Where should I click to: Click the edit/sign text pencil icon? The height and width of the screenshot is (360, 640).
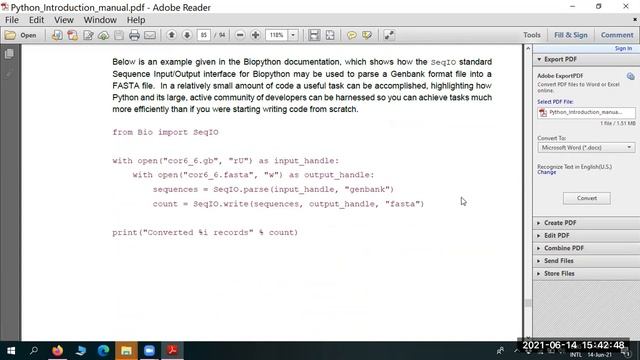coord(88,36)
